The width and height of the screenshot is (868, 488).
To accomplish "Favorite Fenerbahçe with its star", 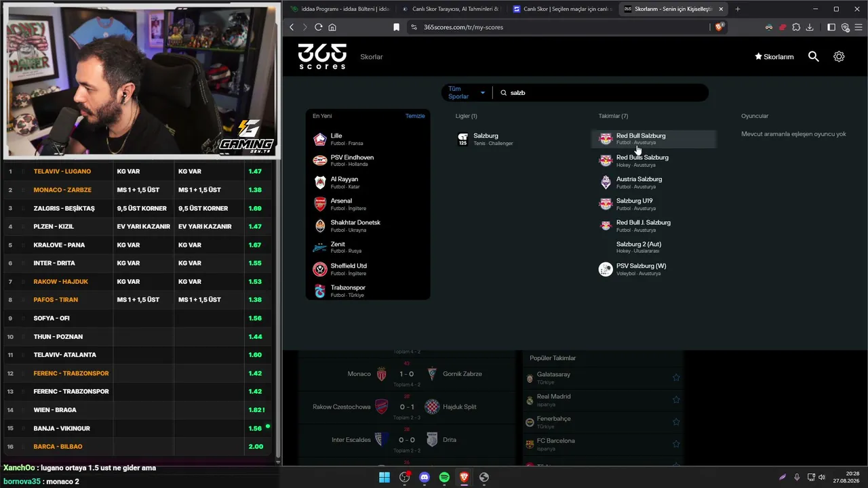I will 676,422.
